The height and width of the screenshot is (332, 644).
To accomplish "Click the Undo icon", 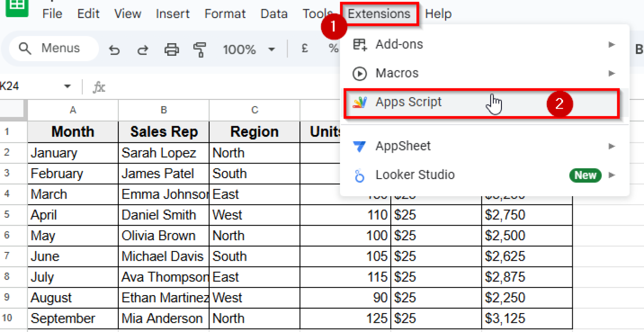I will 114,49.
